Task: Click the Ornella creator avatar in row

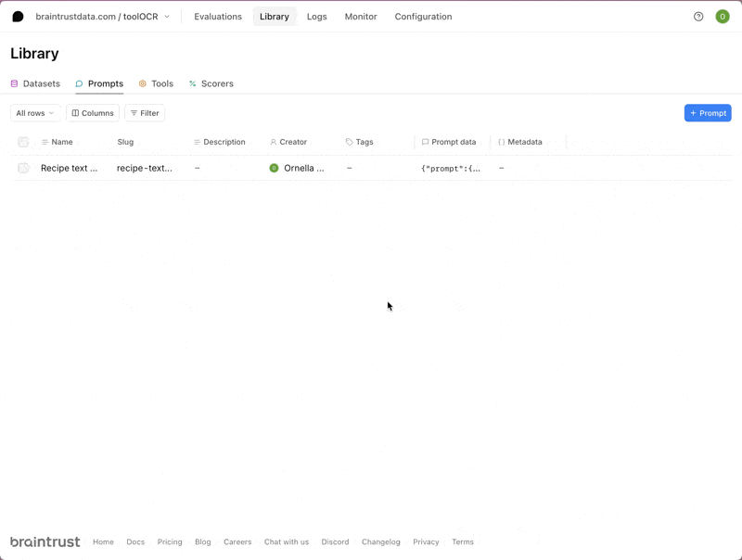Action: 274,168
